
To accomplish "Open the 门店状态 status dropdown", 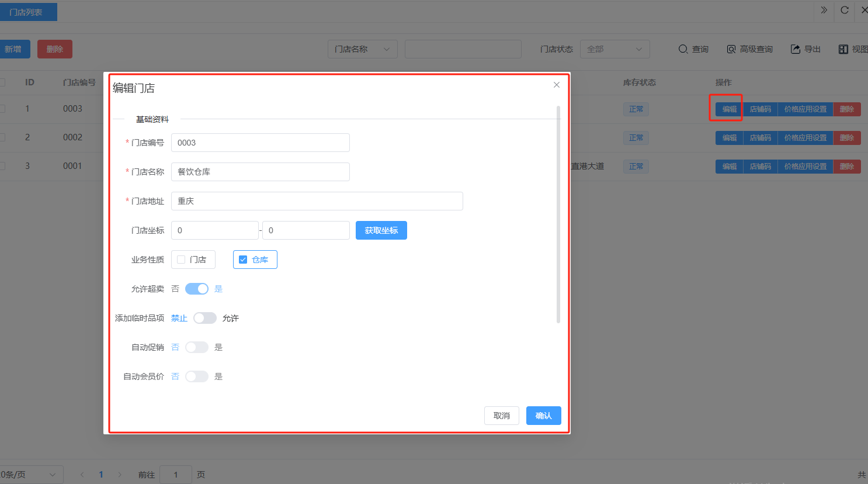I will click(614, 49).
